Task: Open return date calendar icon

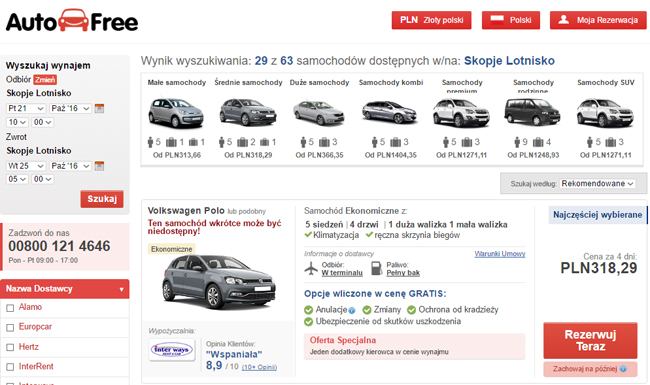Action: click(x=99, y=166)
